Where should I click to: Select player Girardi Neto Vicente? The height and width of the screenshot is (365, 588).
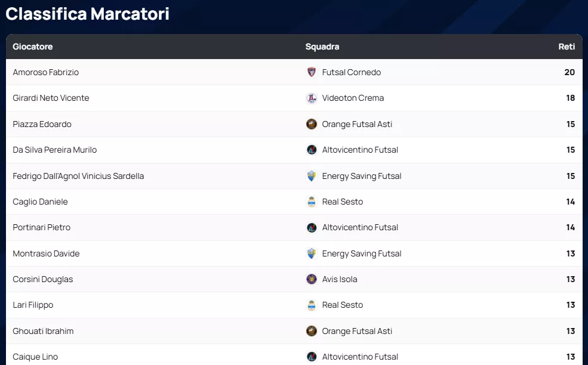(x=51, y=98)
